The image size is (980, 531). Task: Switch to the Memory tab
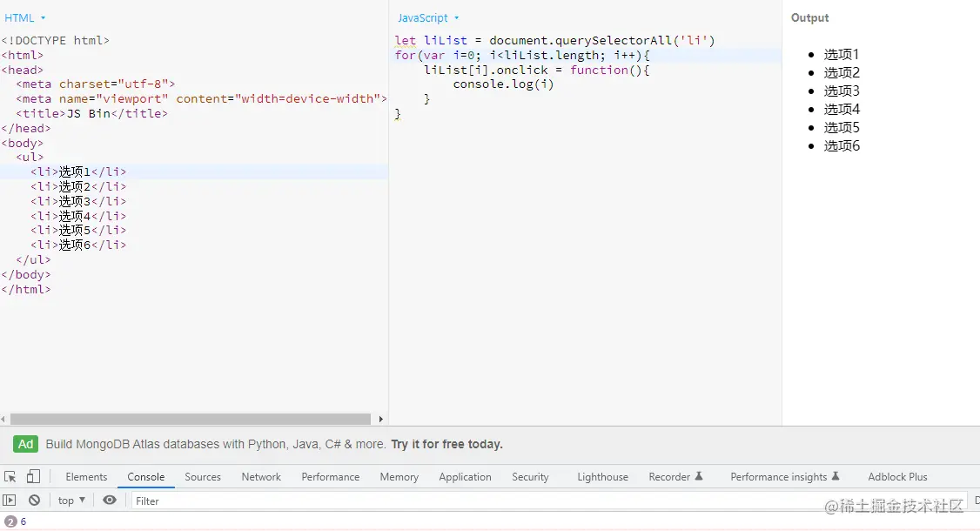coord(399,476)
